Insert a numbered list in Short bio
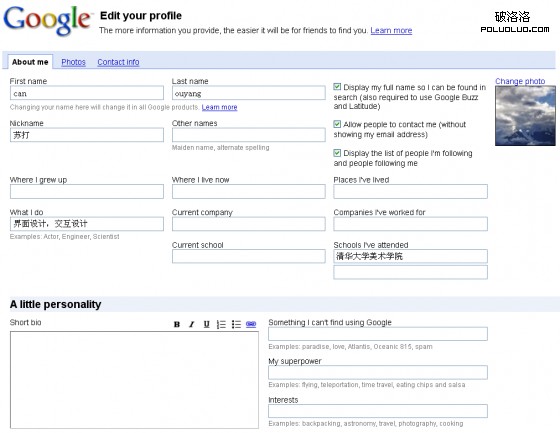Screen dimensions: 560x433 point(221,324)
